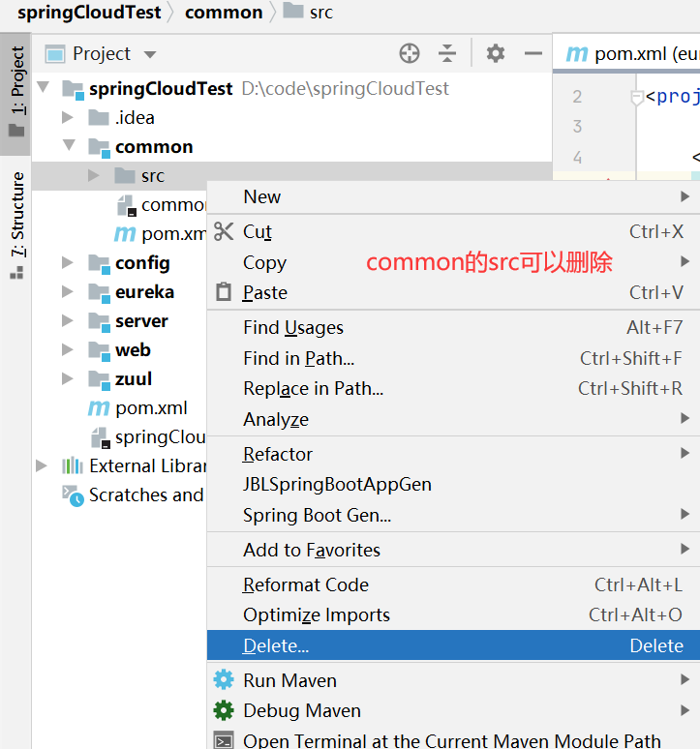Click the Scratches and Consoles icon
700x749 pixels.
tap(74, 495)
